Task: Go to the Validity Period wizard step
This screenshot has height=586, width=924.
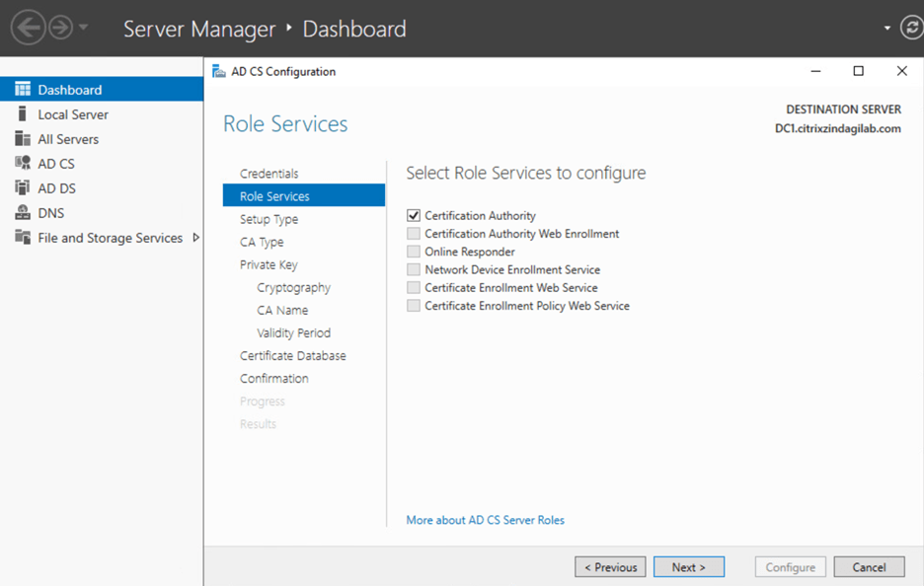Action: pos(293,332)
